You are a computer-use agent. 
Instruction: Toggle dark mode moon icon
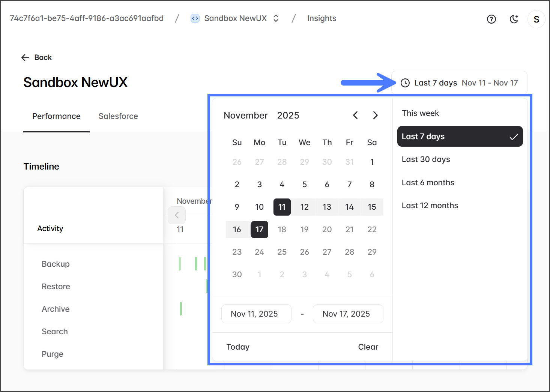pos(514,19)
